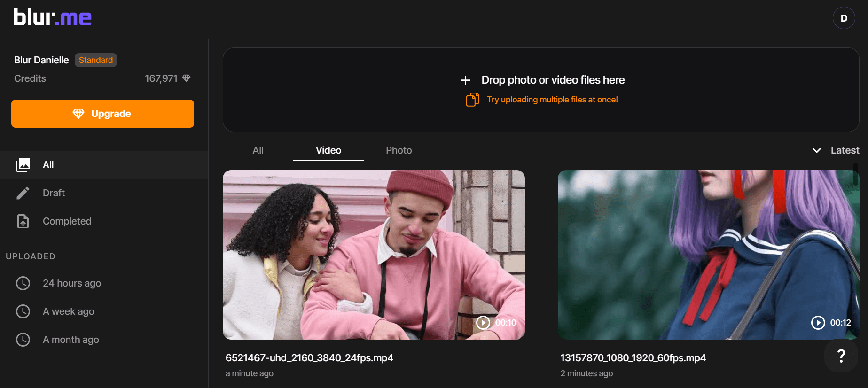Play the 00:10 couple video

483,323
